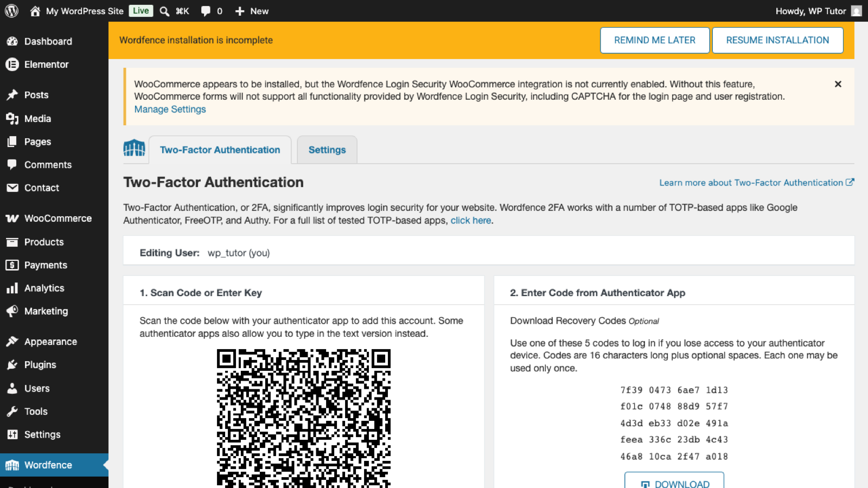
Task: Click recovery code f01c 0748 88d9 57f7
Action: (x=674, y=407)
